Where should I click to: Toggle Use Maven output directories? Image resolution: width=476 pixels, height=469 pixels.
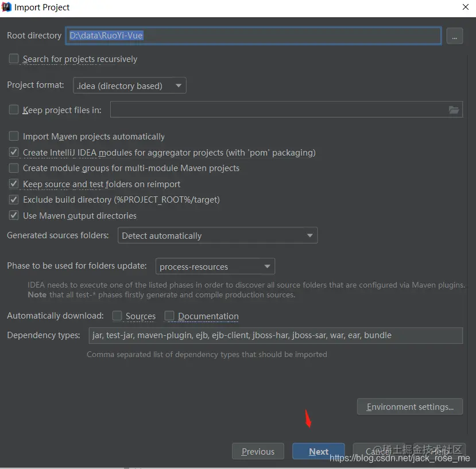click(x=14, y=215)
